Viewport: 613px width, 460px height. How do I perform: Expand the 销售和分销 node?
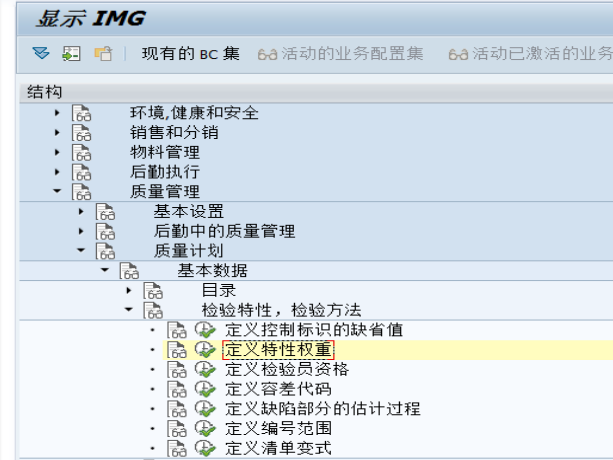57,132
